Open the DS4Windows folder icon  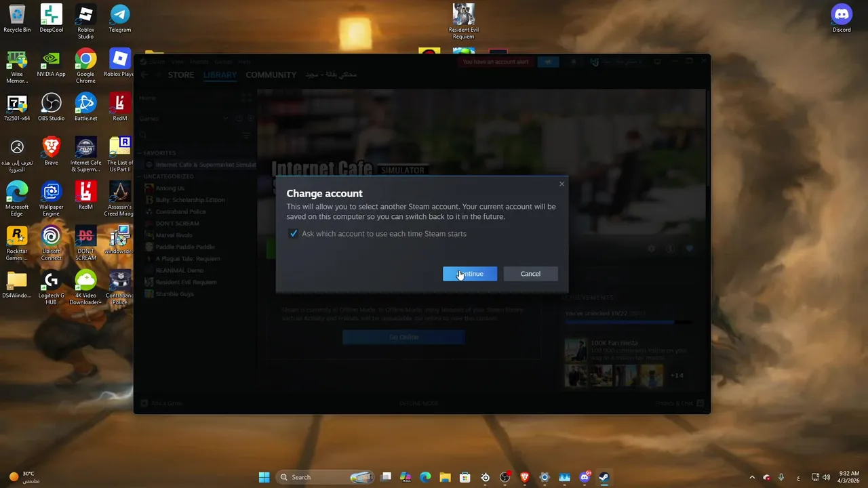[x=17, y=285]
